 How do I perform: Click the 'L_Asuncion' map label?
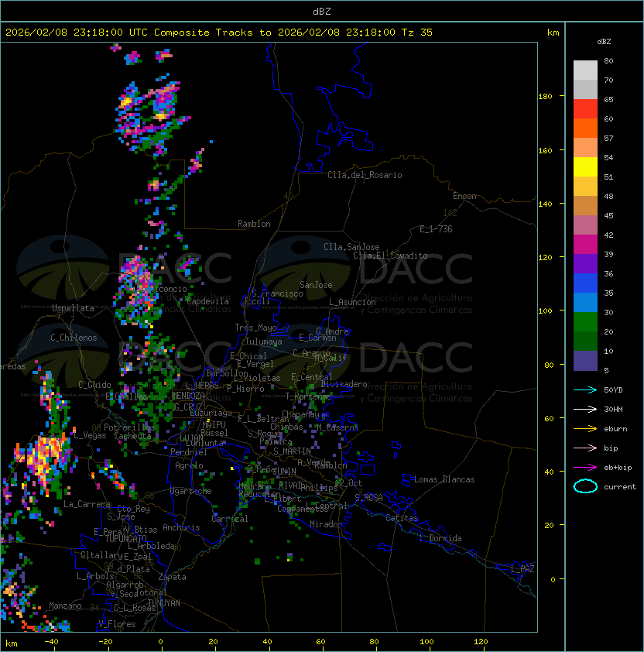pos(352,302)
